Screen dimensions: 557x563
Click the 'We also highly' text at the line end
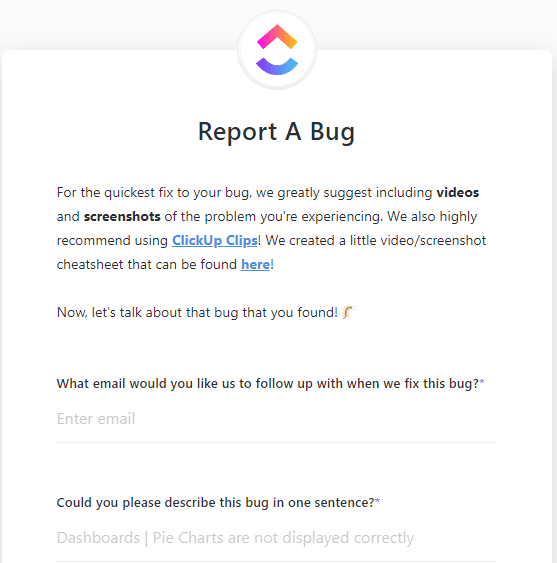pyautogui.click(x=432, y=217)
